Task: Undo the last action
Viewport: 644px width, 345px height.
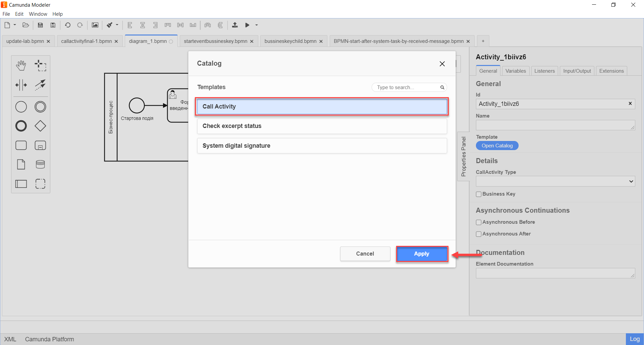Action: point(67,25)
